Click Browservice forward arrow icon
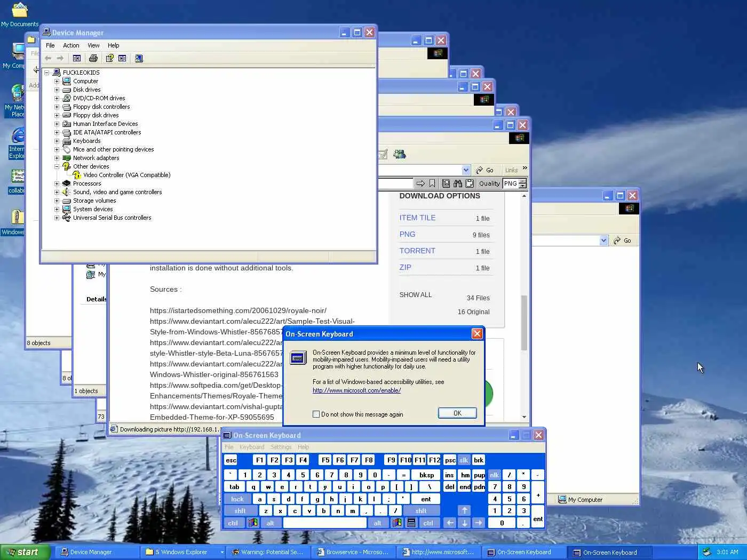Image resolution: width=747 pixels, height=560 pixels. pyautogui.click(x=420, y=183)
